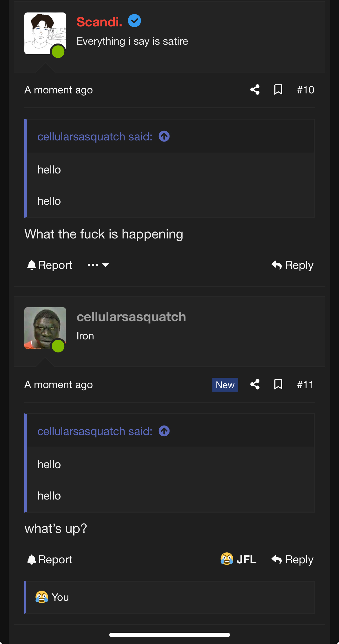The width and height of the screenshot is (339, 644).
Task: Open cellularsasquatch's profile avatar
Action: click(45, 328)
